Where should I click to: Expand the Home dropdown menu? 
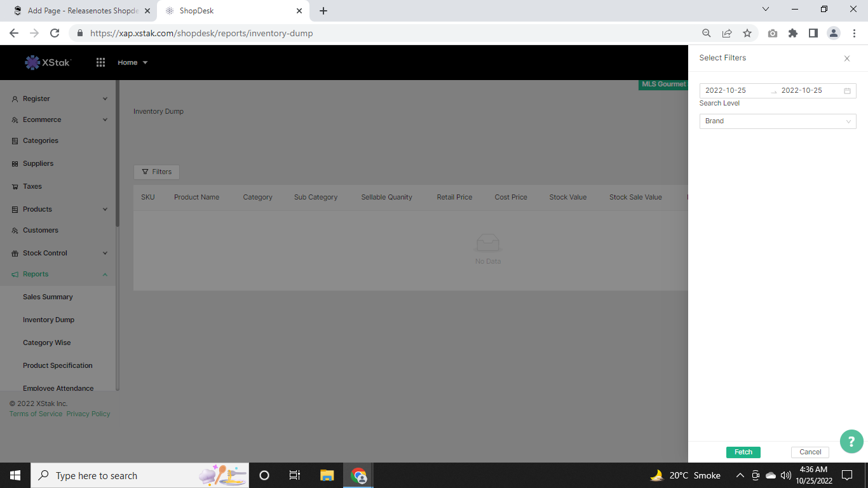pyautogui.click(x=132, y=62)
